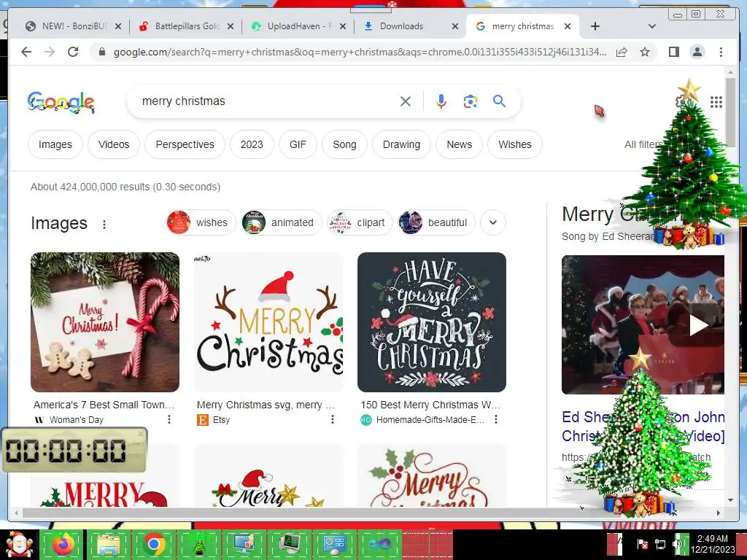The image size is (747, 560).
Task: Filter images by beautiful chip
Action: pyautogui.click(x=436, y=222)
